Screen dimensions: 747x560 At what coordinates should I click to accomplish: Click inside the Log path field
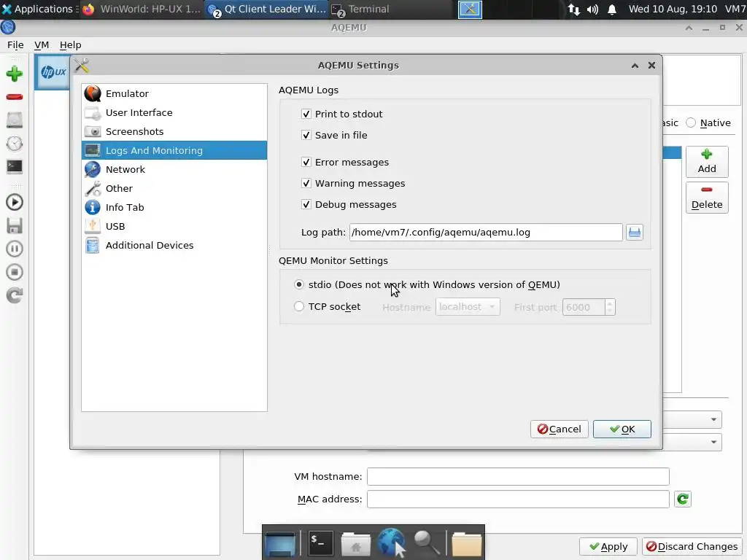(486, 233)
